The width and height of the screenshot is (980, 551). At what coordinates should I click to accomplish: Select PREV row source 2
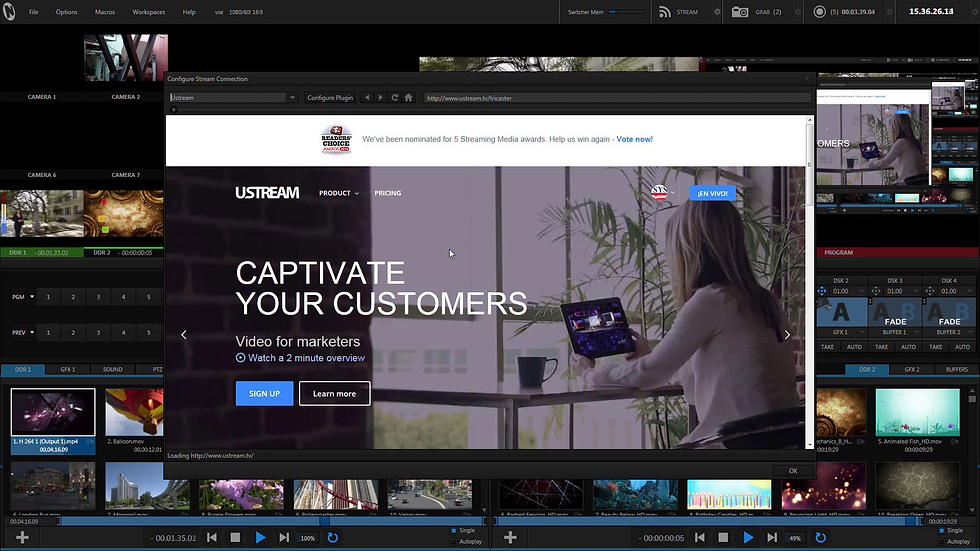pyautogui.click(x=73, y=332)
